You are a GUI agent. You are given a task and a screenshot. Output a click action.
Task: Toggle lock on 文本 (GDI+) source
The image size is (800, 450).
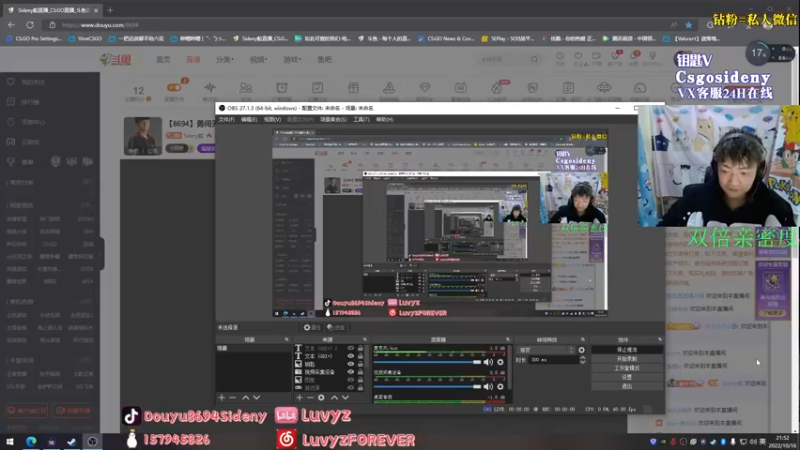[x=360, y=356]
